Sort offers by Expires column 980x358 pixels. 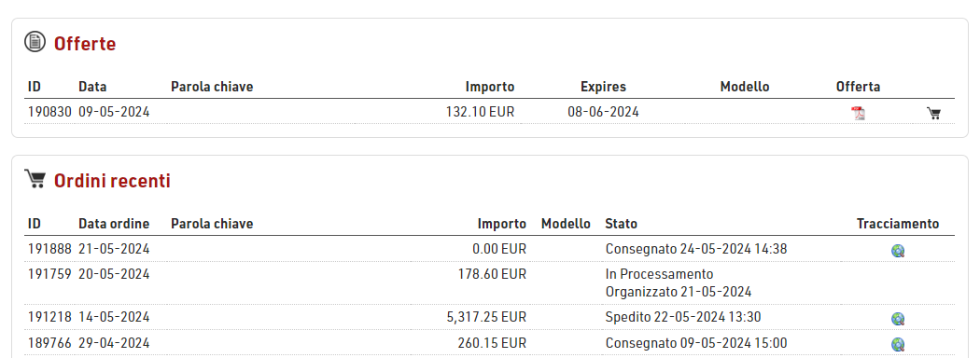pyautogui.click(x=603, y=87)
